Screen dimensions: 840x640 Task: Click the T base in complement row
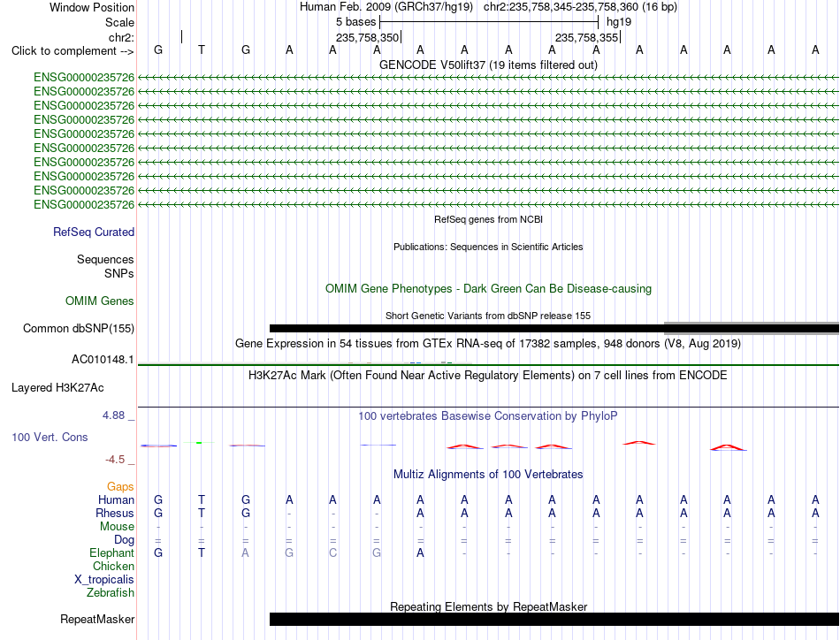[x=202, y=50]
